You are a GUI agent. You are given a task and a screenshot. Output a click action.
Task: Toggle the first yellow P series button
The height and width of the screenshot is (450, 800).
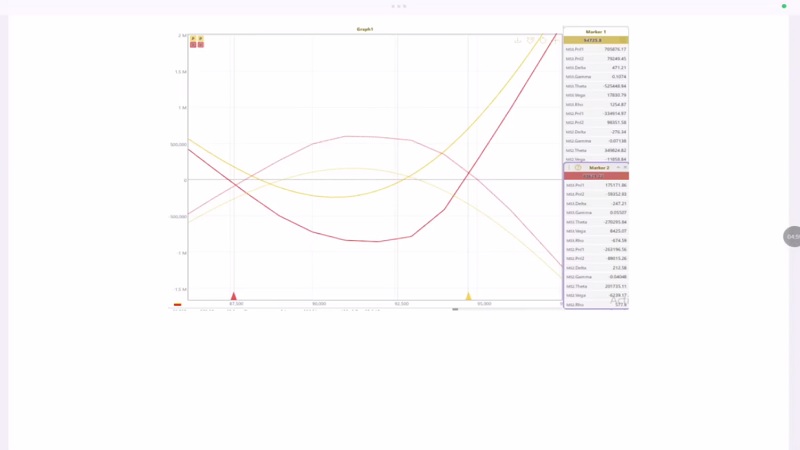click(193, 38)
